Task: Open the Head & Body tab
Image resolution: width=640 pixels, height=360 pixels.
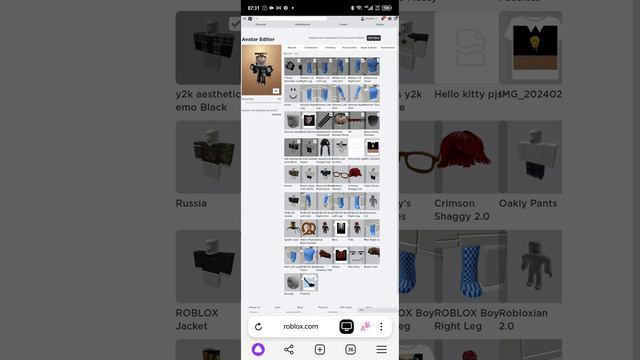Action: 369,48
